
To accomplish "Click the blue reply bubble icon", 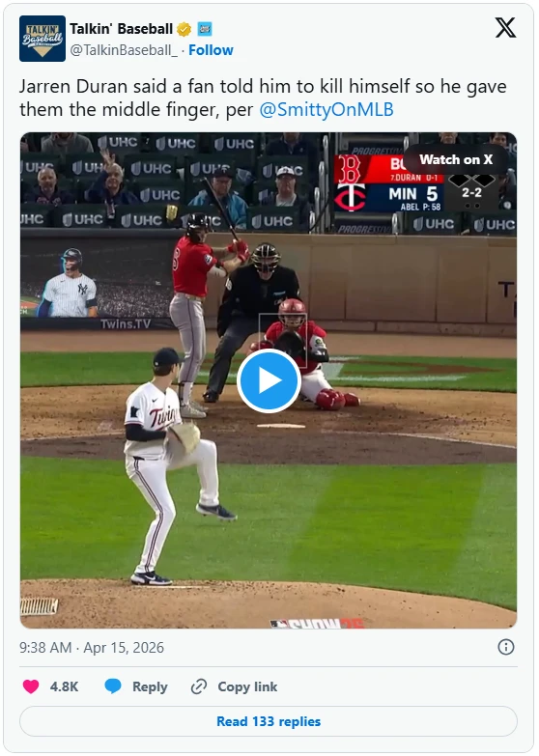I will pyautogui.click(x=113, y=686).
